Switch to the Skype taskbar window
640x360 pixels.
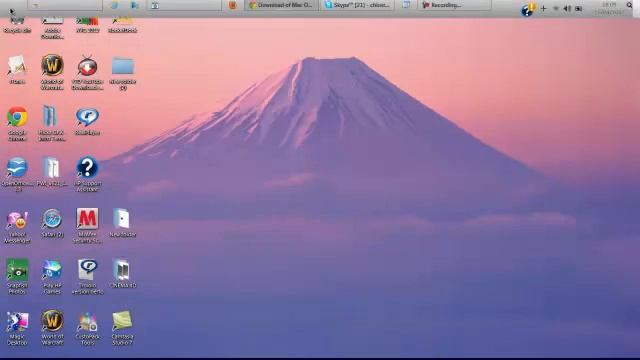point(357,5)
